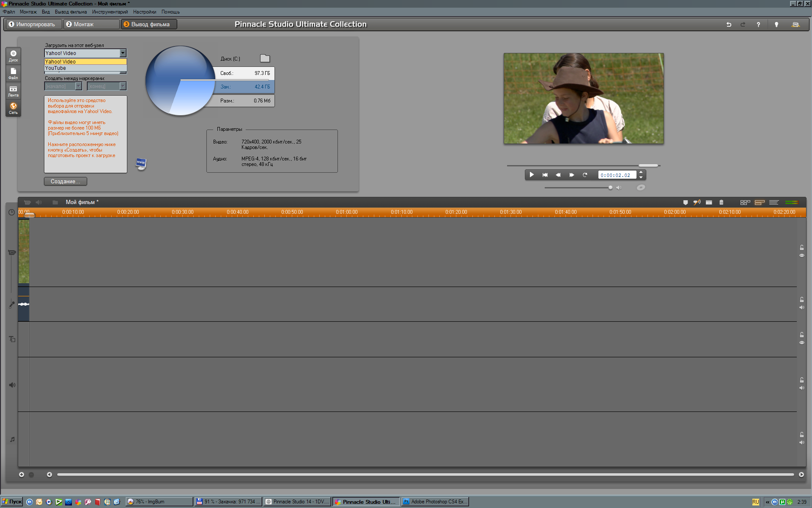
Task: Choose YouTube from the list
Action: [85, 68]
